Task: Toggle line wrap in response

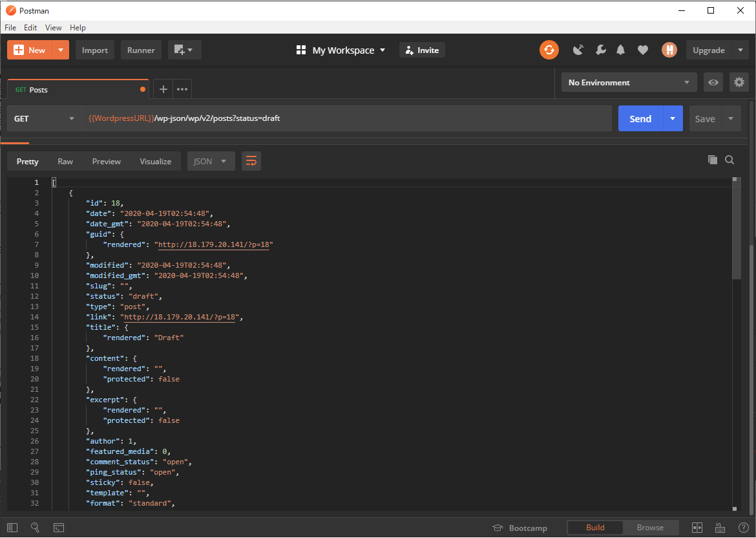Action: [251, 161]
